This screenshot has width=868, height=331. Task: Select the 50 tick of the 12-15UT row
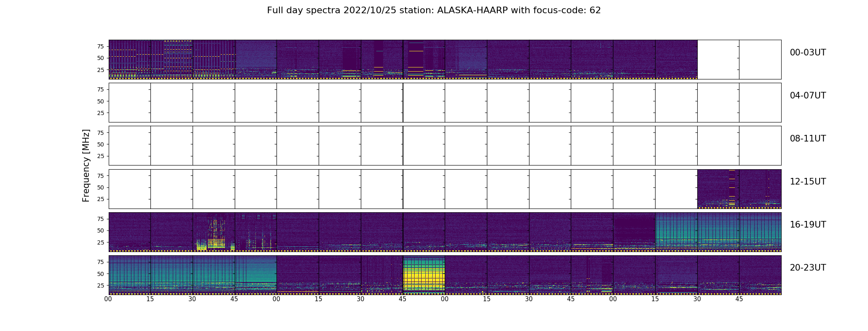pyautogui.click(x=100, y=187)
